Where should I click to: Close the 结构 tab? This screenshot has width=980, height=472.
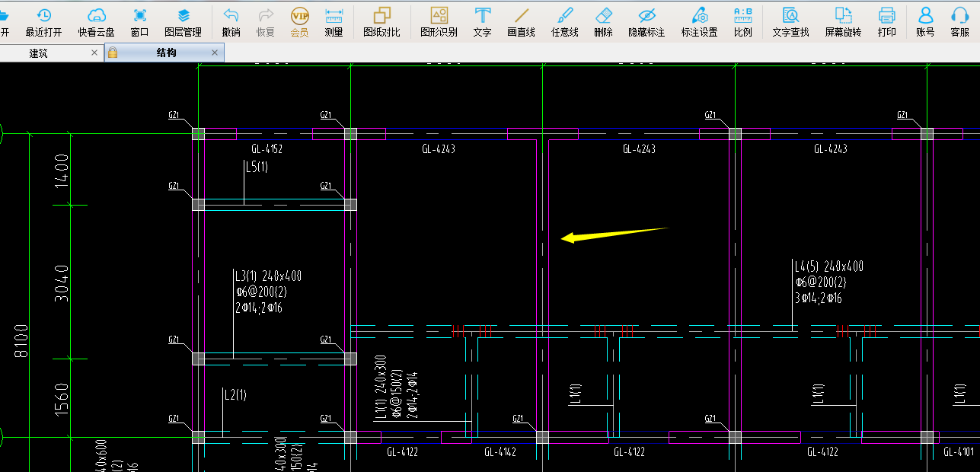tap(215, 53)
